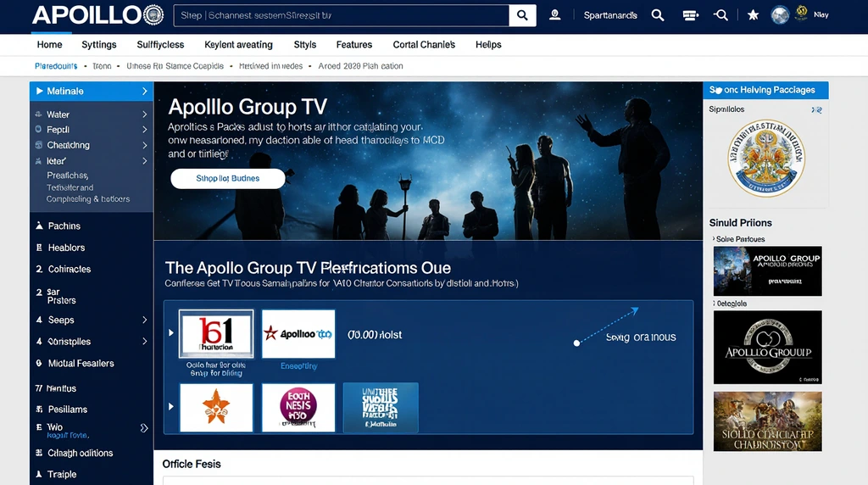Image resolution: width=868 pixels, height=485 pixels.
Task: Click the Pachins sidebar icon
Action: click(39, 226)
